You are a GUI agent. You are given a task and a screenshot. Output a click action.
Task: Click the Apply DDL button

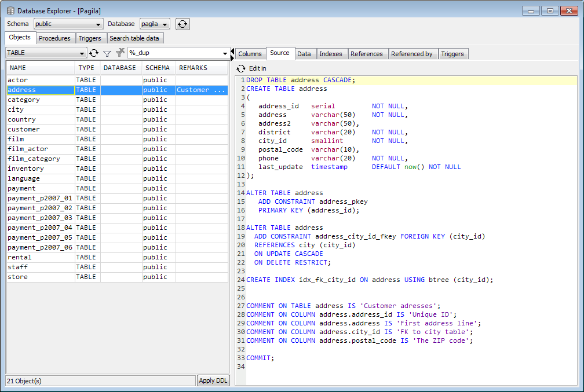(x=214, y=380)
